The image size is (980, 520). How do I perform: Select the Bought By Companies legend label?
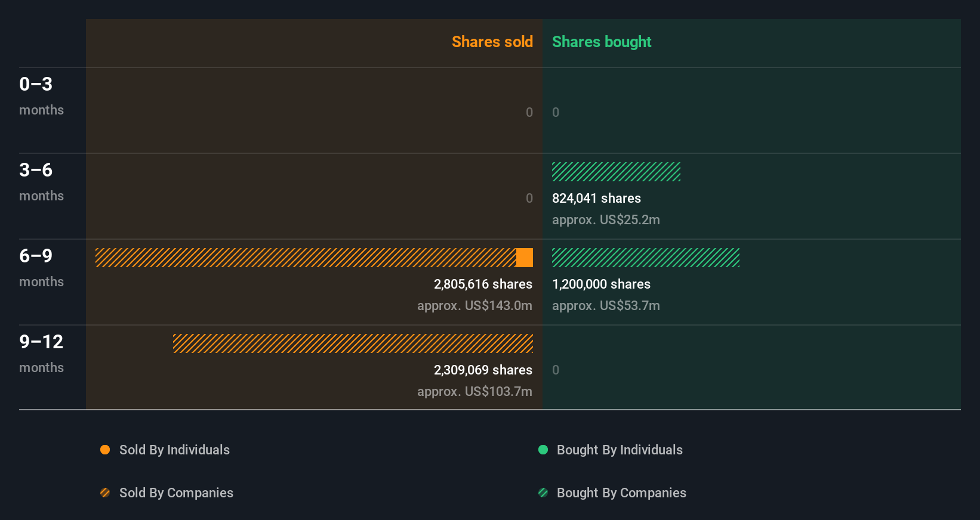tap(621, 493)
